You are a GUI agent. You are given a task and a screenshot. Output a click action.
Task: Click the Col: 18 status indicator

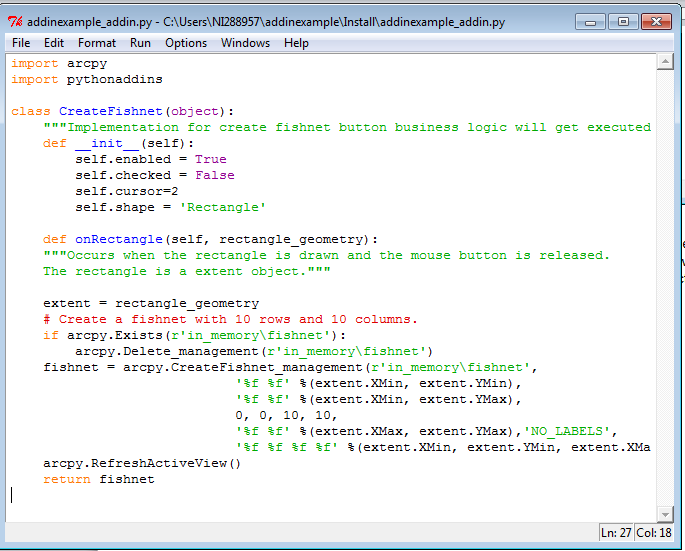[x=654, y=533]
